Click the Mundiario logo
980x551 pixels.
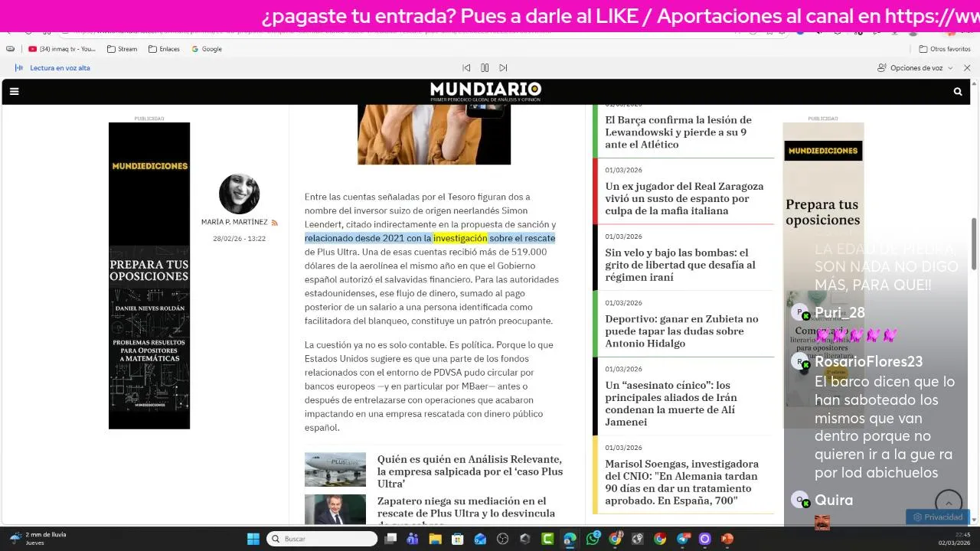485,91
